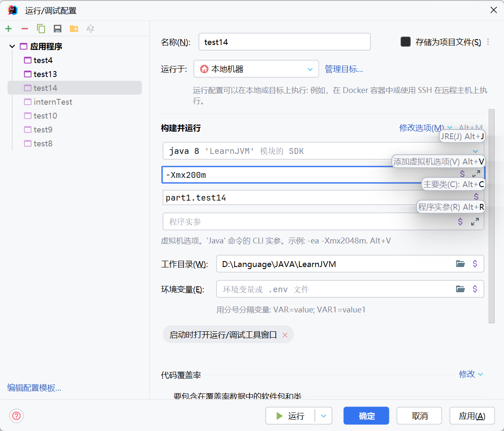Click the 确定 button to confirm
The image size is (504, 431).
(366, 415)
